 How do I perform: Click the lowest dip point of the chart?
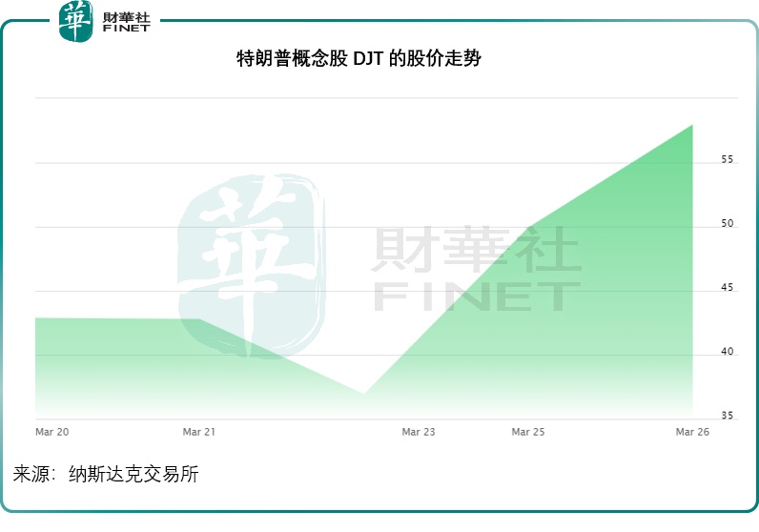point(363,394)
